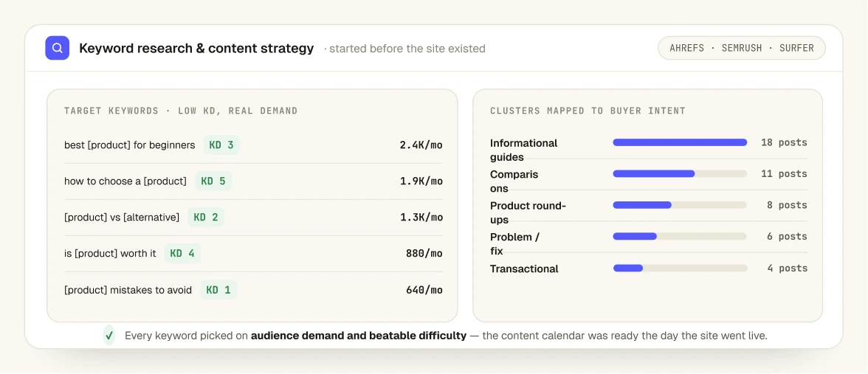The width and height of the screenshot is (868, 374).
Task: Click the Comparisons progress bar
Action: pos(680,174)
